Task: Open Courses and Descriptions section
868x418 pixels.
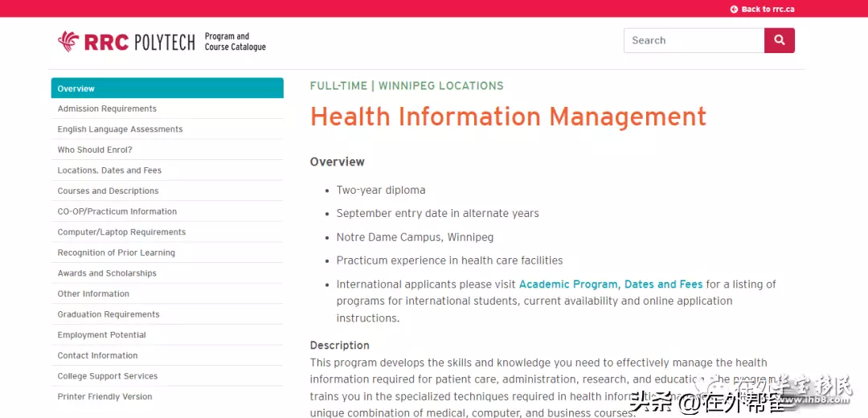Action: pos(108,191)
